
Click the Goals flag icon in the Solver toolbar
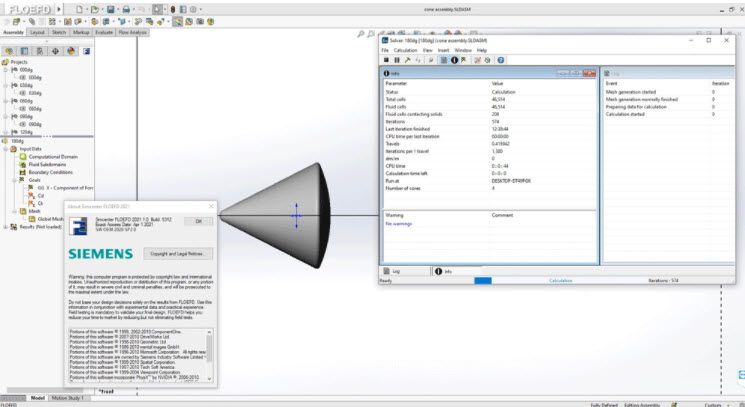(x=464, y=60)
